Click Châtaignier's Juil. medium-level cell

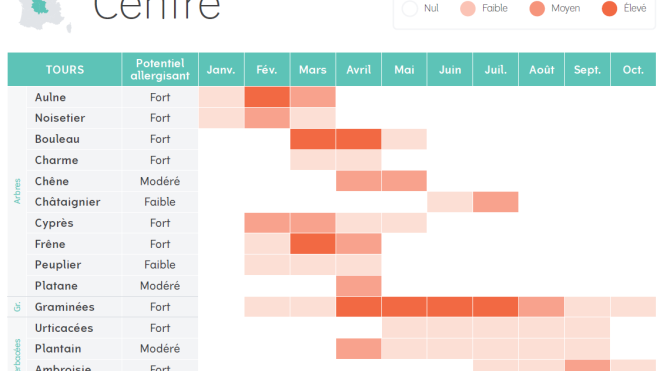tap(495, 202)
